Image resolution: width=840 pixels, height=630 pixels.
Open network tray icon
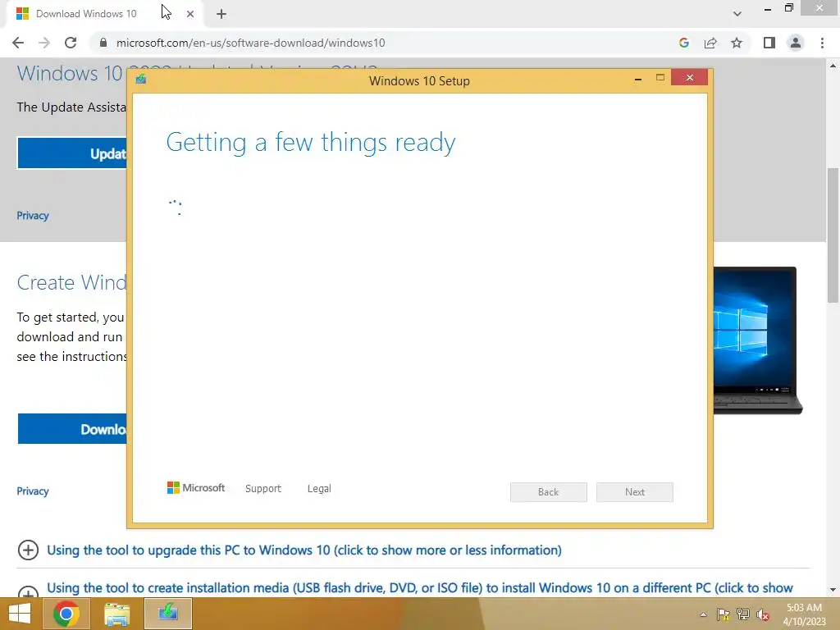(743, 614)
